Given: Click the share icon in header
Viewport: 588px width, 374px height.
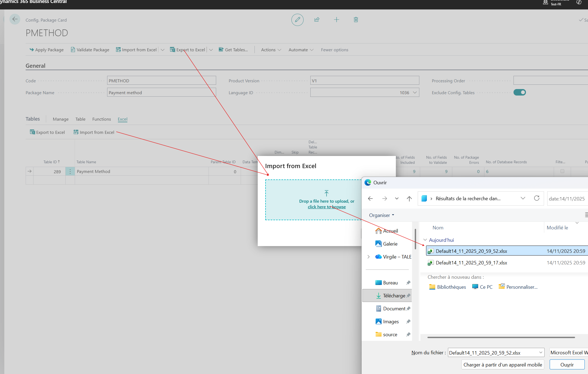Looking at the screenshot, I should pyautogui.click(x=317, y=20).
